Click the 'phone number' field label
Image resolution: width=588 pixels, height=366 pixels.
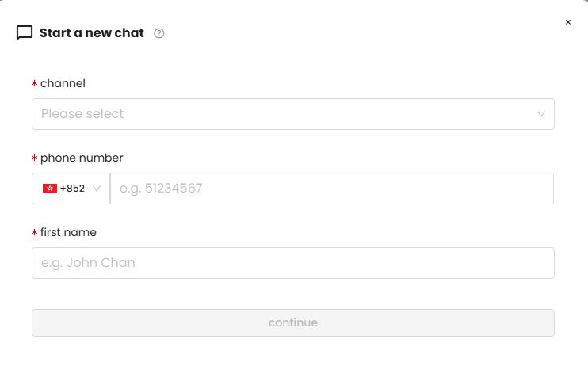[82, 158]
